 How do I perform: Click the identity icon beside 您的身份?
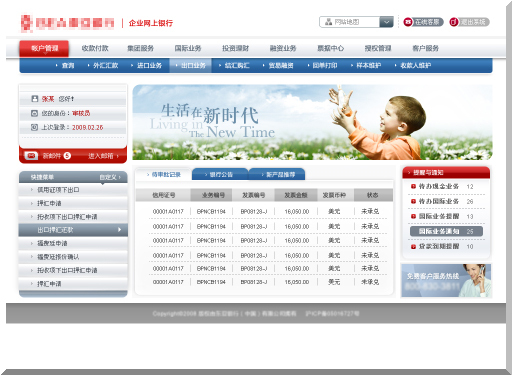(34, 113)
